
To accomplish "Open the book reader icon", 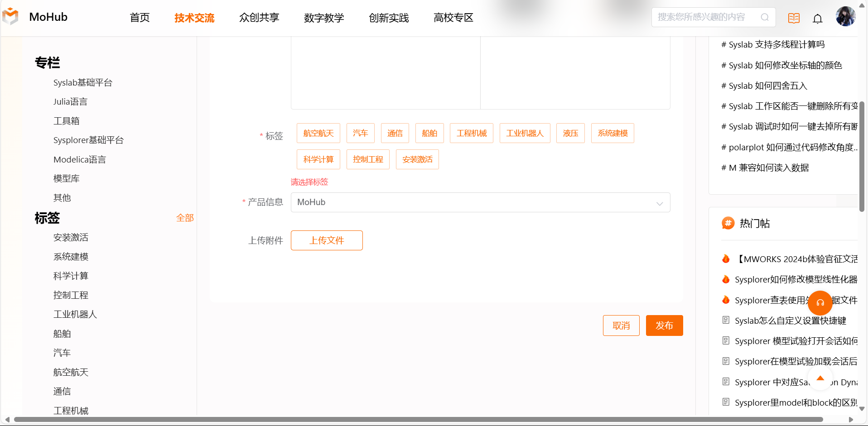I will coord(794,18).
